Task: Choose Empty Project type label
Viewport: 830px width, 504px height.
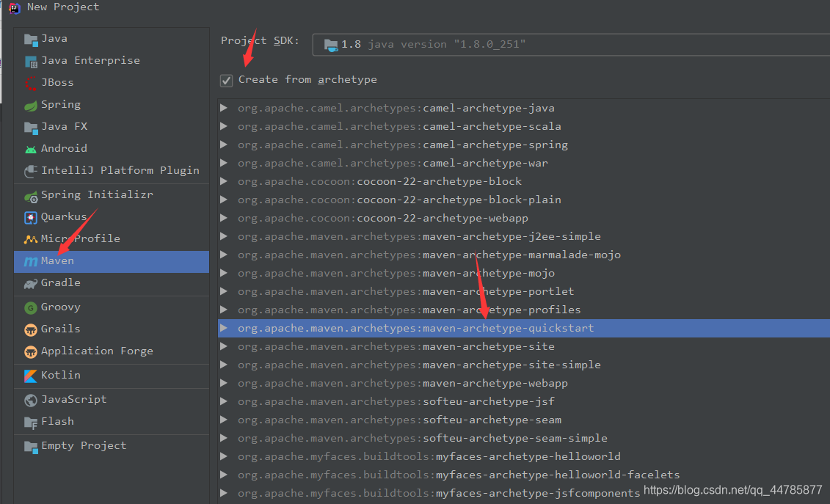Action: click(x=84, y=446)
